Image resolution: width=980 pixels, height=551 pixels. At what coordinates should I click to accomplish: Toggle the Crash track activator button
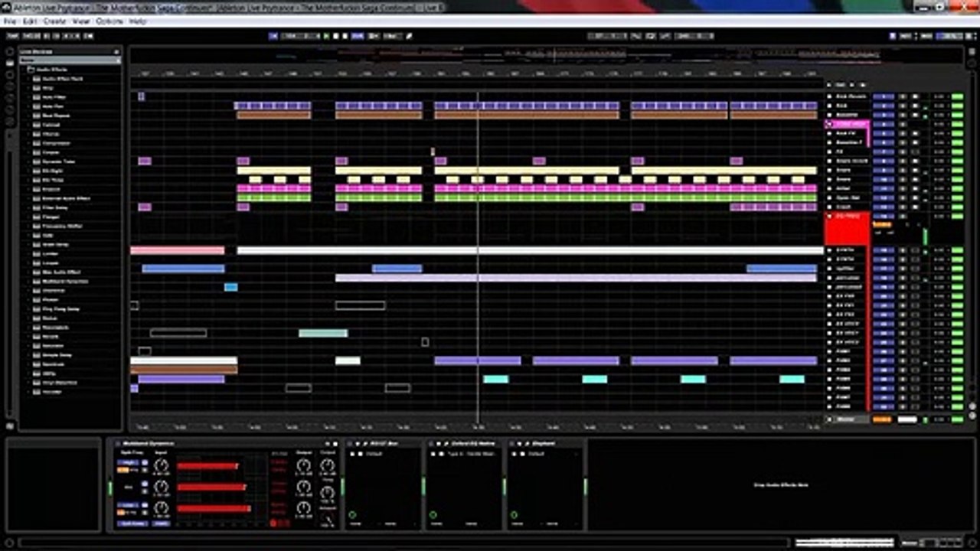[884, 207]
